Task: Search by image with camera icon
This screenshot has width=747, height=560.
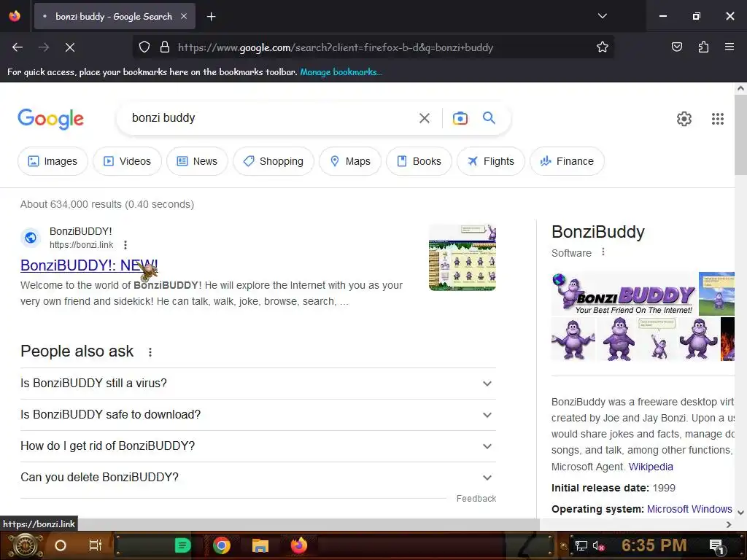Action: click(x=460, y=118)
